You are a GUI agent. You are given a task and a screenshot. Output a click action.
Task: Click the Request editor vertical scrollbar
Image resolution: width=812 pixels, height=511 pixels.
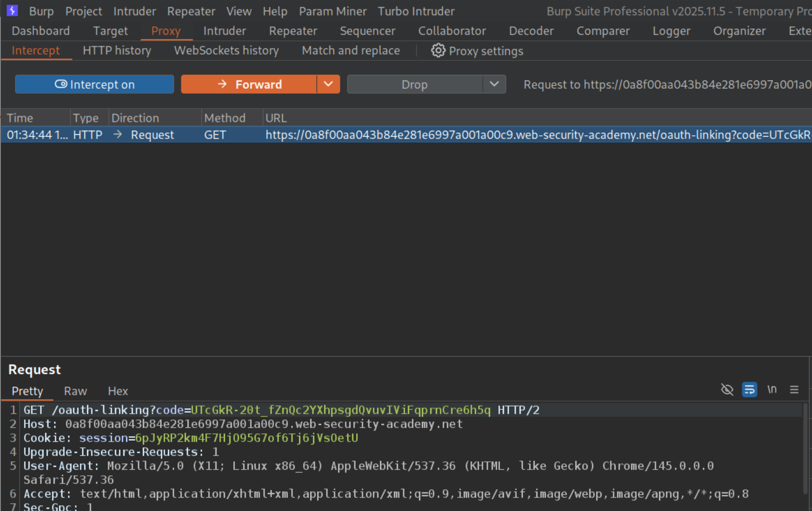click(805, 447)
